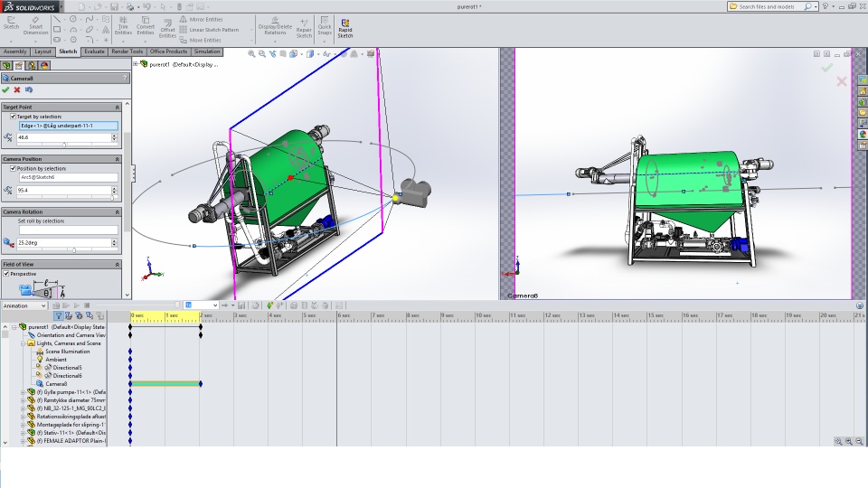Click the Save Animation icon
868x488 pixels.
point(241,305)
